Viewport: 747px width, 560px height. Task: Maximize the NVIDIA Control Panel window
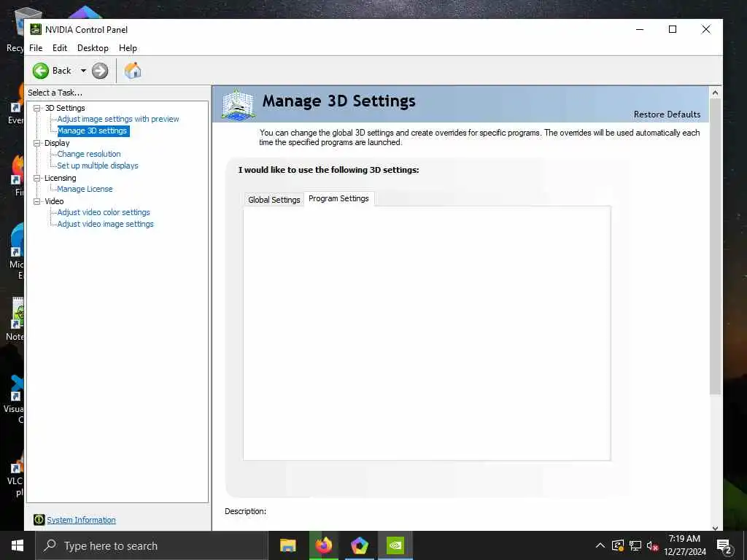[673, 29]
